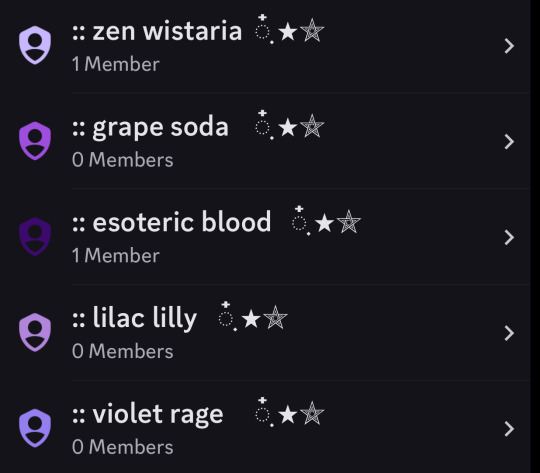Click '1 Member' under zen wistaria
This screenshot has height=473, width=540.
click(x=116, y=64)
